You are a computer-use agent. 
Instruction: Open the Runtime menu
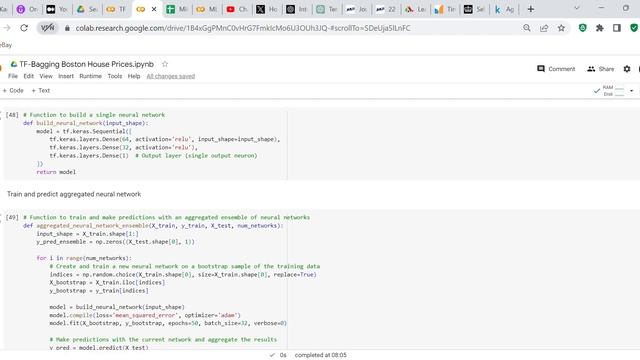point(90,76)
